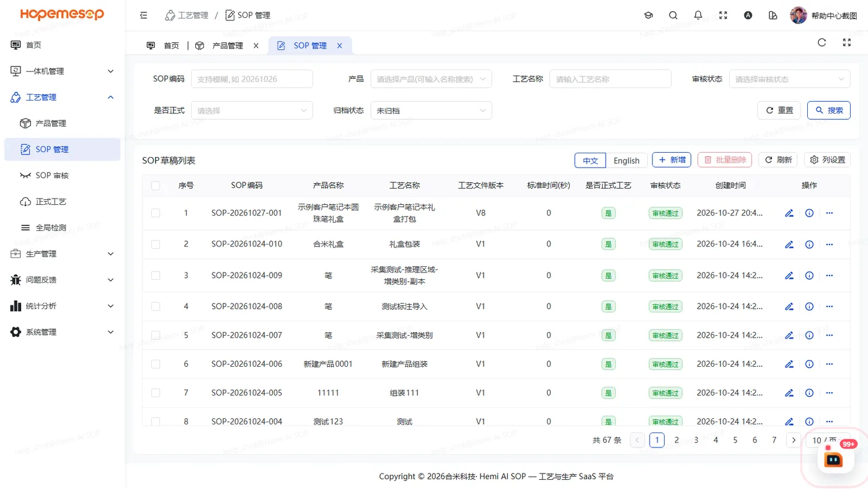This screenshot has height=489, width=868.
Task: Open more actions for SOP-20261024-006
Action: (x=830, y=364)
